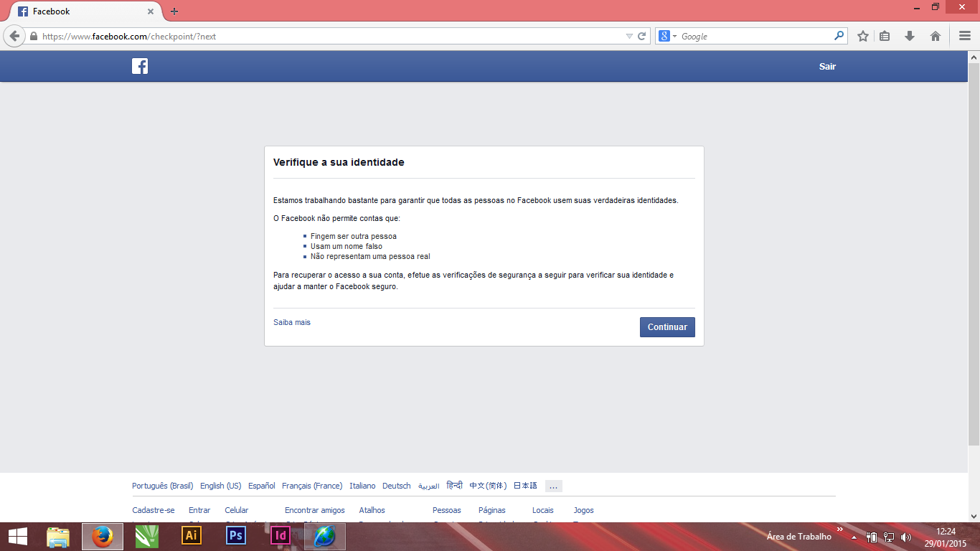Open the Firefox hamburger menu

click(x=965, y=36)
